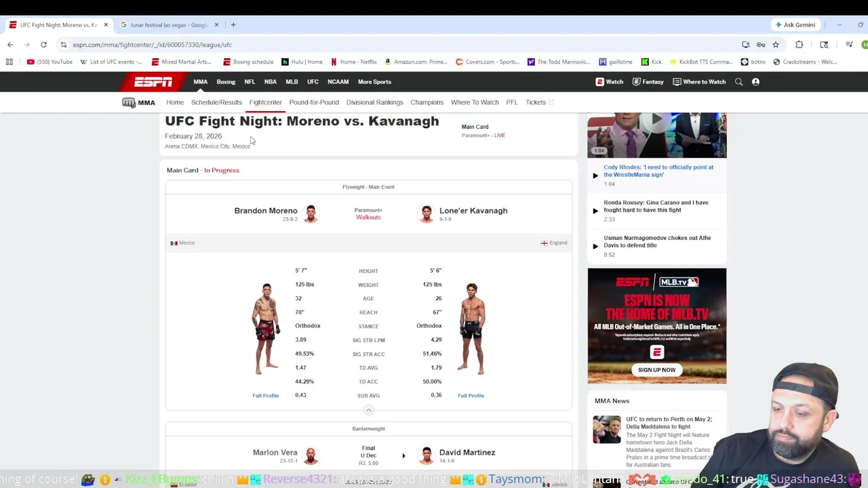The image size is (868, 488).
Task: Open the guillotine bookmark
Action: click(616, 62)
